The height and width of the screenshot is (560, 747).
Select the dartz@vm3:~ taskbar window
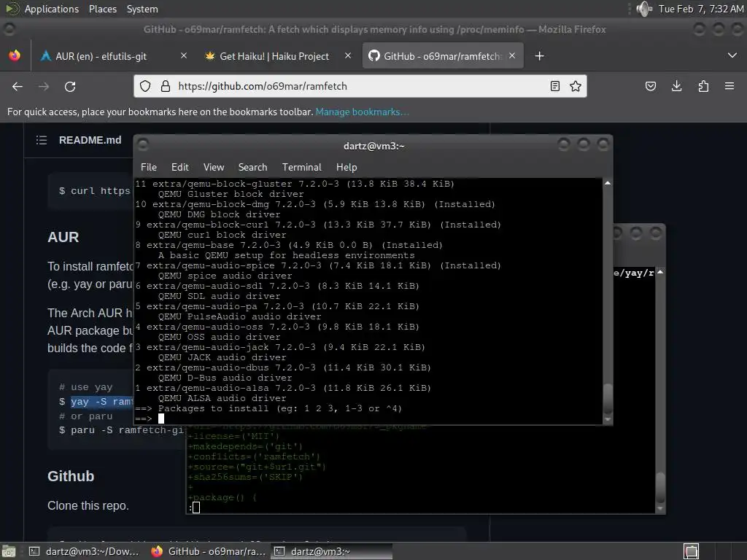click(332, 551)
